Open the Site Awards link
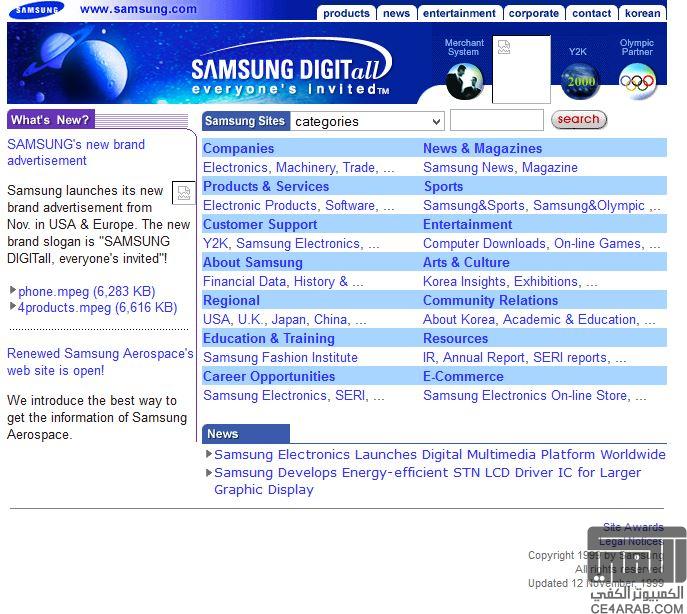The height and width of the screenshot is (614, 687). (633, 527)
